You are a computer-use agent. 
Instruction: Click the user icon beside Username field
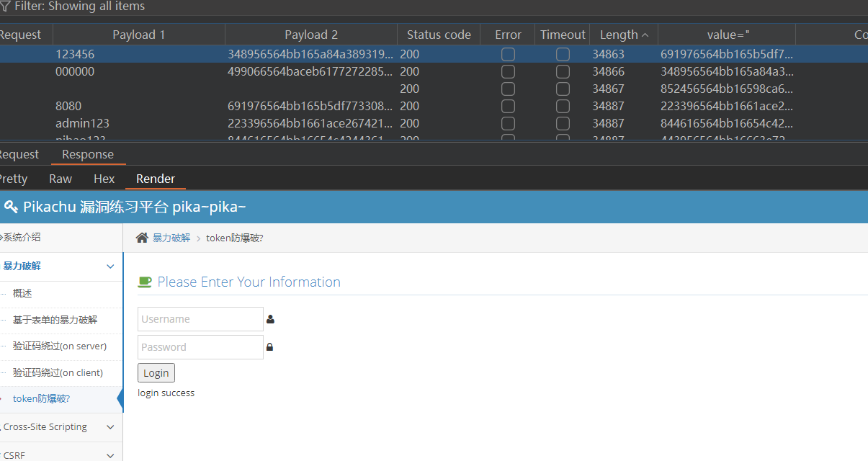pos(270,319)
